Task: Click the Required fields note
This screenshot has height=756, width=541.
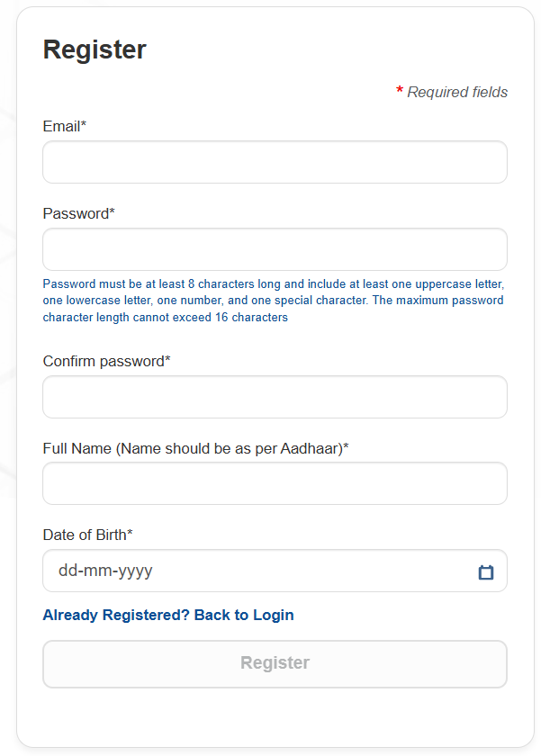Action: [457, 93]
